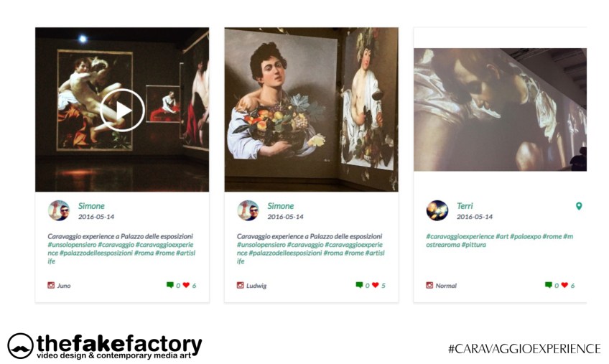The width and height of the screenshot is (609, 364).
Task: Click the heart icon showing 6 likes on Juno post
Action: pos(186,285)
